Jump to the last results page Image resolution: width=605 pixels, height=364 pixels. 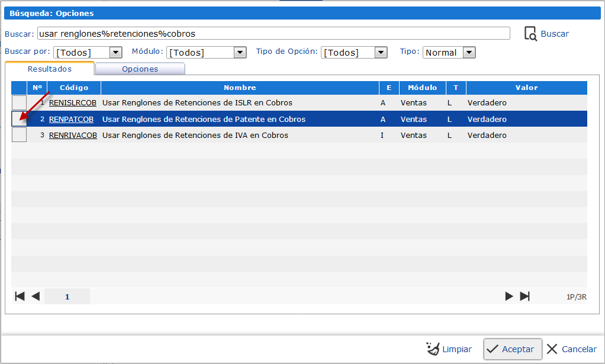[x=524, y=296]
